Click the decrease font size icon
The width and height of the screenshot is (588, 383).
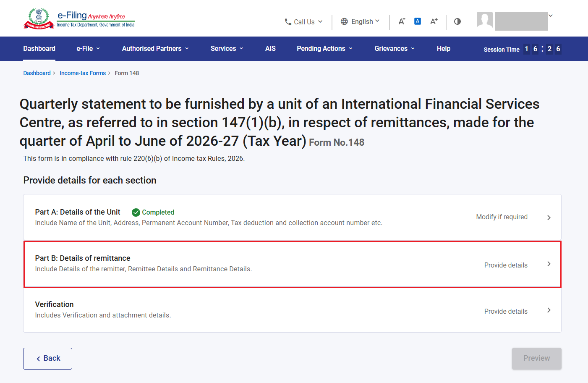(402, 21)
